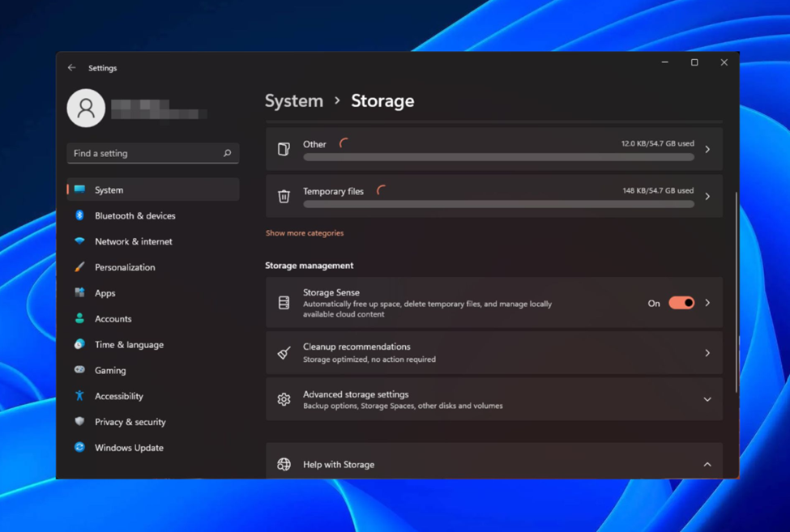Viewport: 790px width, 532px height.
Task: Select Personalization in the sidebar
Action: pos(124,267)
